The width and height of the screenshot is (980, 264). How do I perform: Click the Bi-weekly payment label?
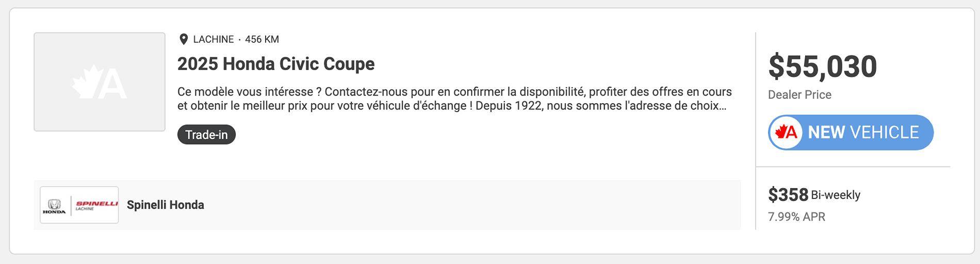836,195
